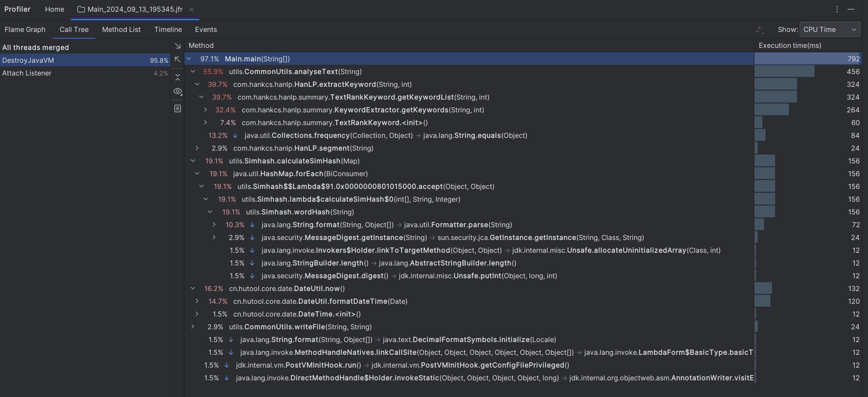
Task: Expand TextRankKeyword.<init>() node
Action: tap(205, 123)
